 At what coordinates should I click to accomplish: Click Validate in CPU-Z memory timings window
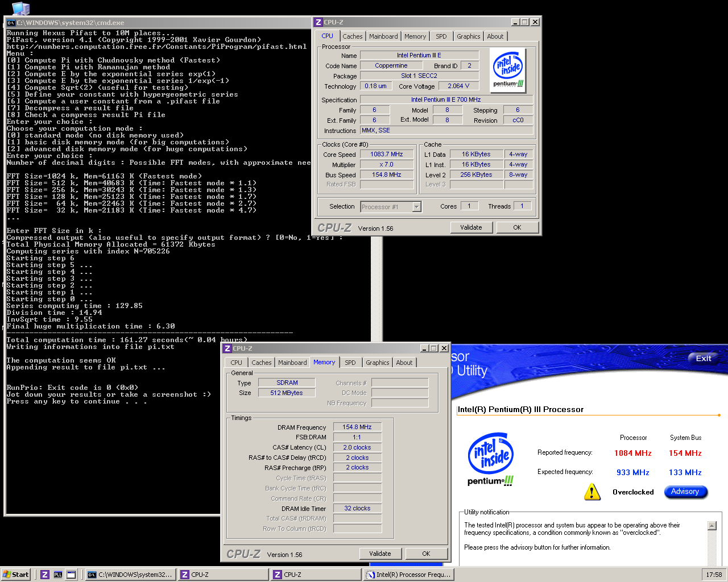click(380, 554)
